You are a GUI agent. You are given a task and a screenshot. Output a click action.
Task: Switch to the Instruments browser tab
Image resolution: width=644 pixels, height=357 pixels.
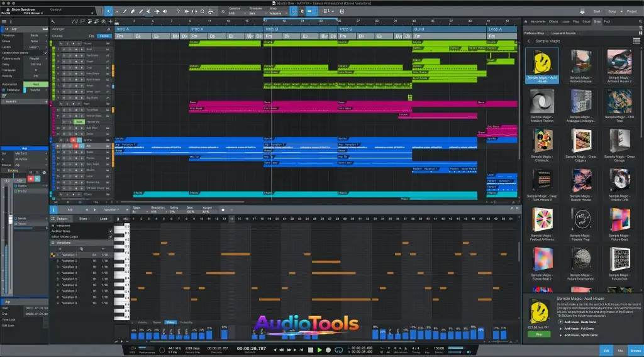pyautogui.click(x=538, y=21)
